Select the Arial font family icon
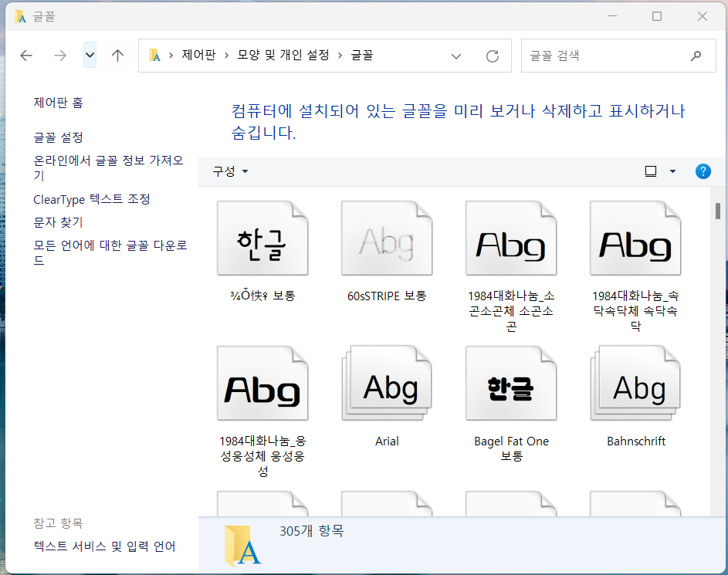Viewport: 728px width, 575px height. (387, 384)
